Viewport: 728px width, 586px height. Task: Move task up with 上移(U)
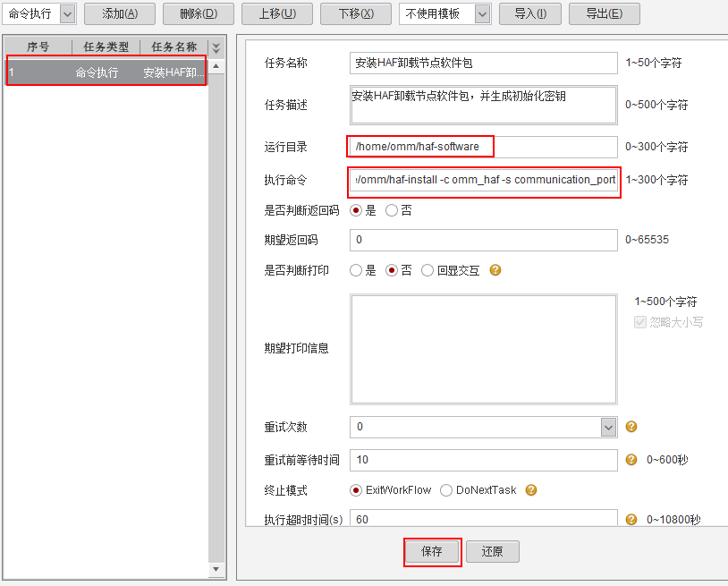pos(277,14)
